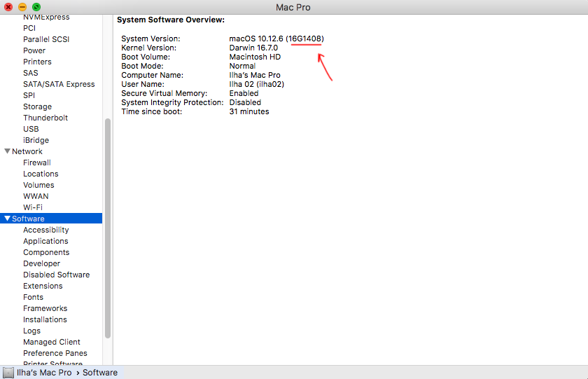Open the Power hardware section
Screen dimensions: 588x379
pyautogui.click(x=34, y=50)
